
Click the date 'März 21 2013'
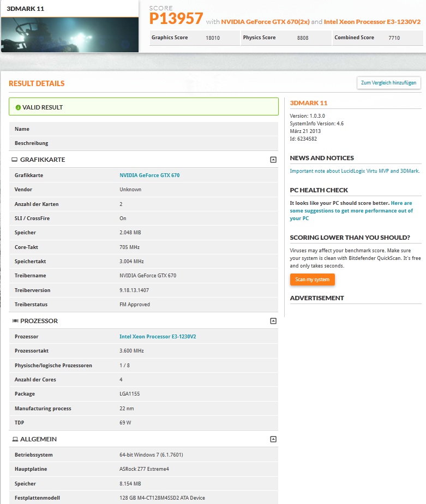tap(305, 131)
